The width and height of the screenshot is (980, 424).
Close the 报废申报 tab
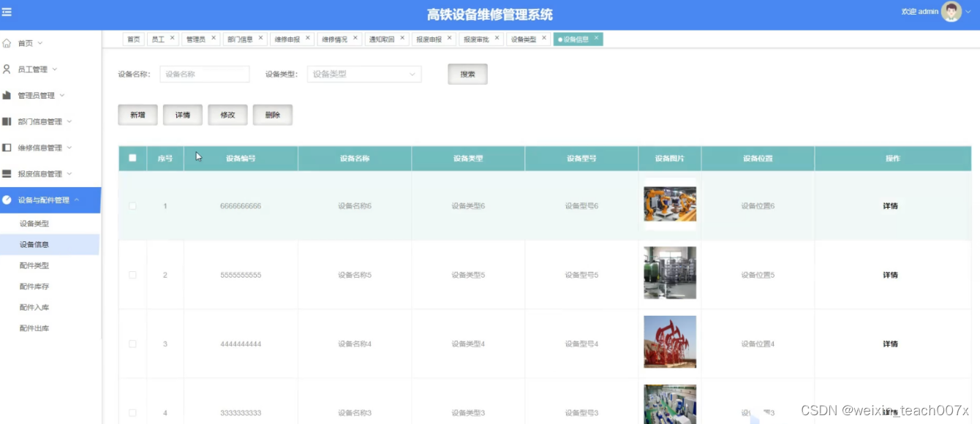(449, 38)
